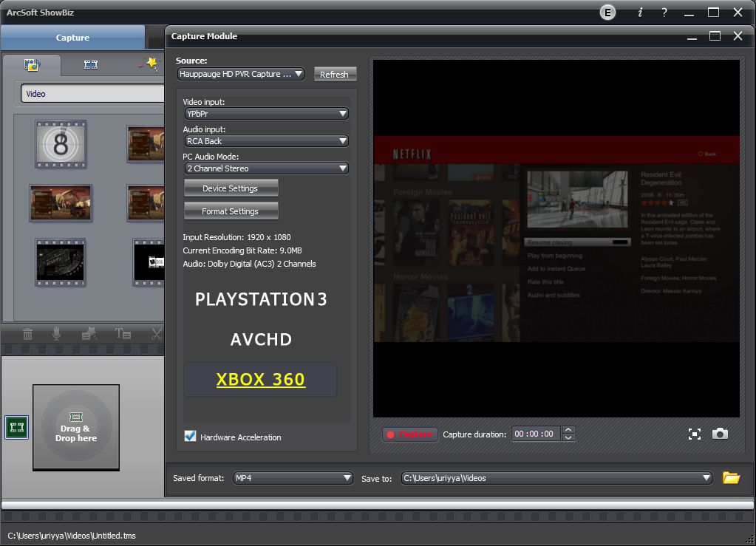Open Device Settings
Screen dimensions: 756x546
coord(231,188)
